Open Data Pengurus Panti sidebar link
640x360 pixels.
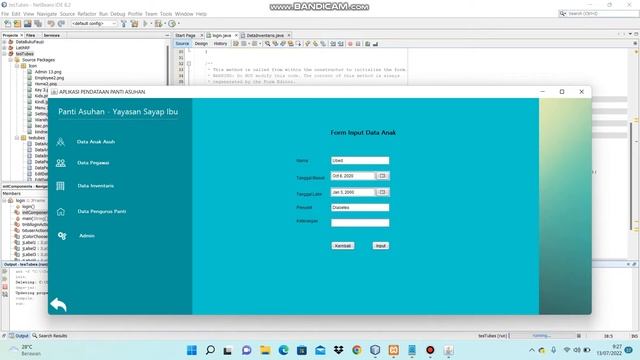point(102,211)
